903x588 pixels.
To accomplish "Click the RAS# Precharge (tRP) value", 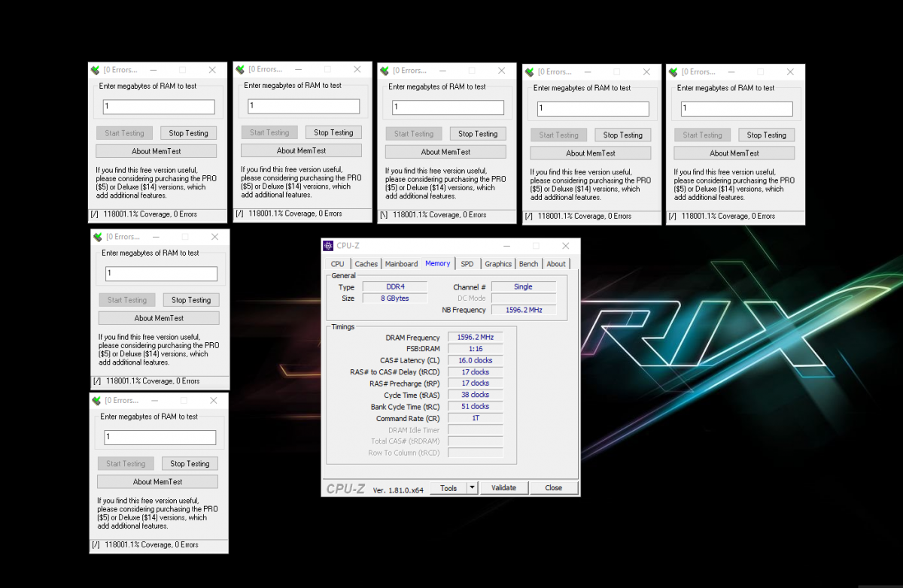I will pos(476,383).
